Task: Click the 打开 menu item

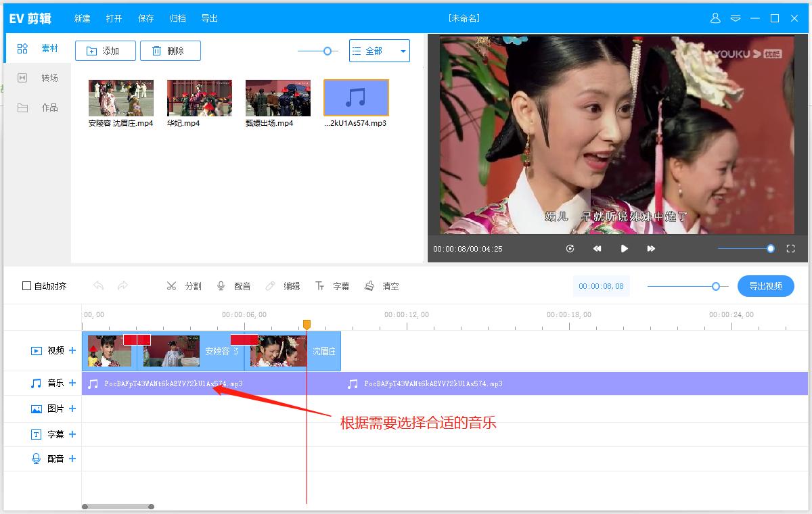Action: point(114,18)
